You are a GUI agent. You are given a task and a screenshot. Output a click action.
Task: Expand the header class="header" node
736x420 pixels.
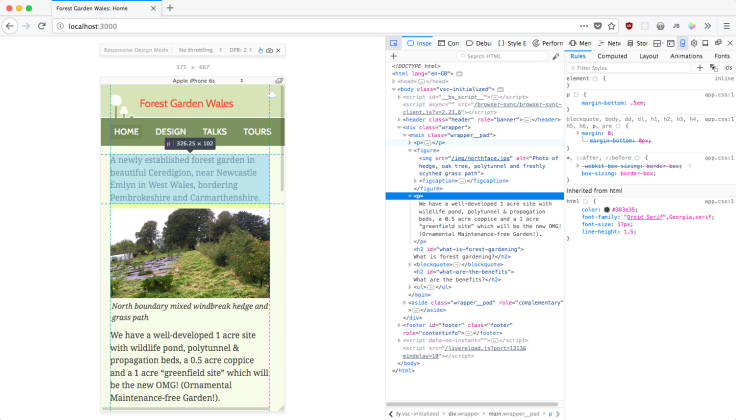point(399,120)
